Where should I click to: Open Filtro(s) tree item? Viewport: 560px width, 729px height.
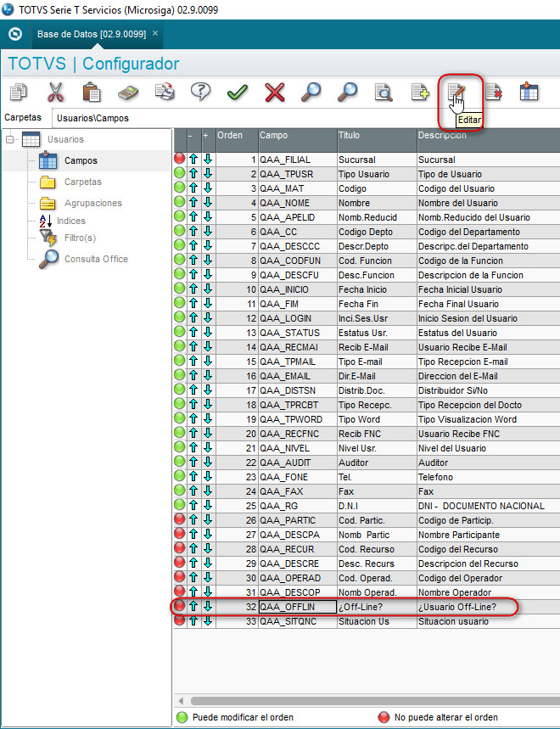coord(80,238)
